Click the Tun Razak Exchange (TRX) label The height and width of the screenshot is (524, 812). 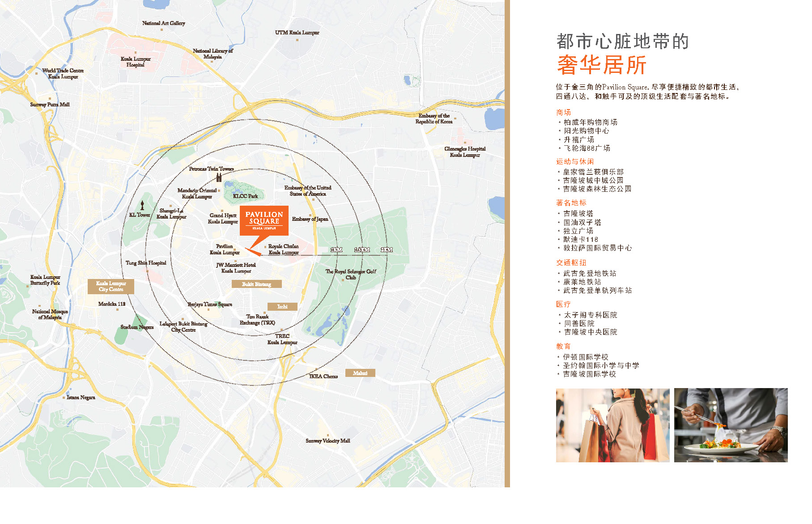[x=257, y=320]
